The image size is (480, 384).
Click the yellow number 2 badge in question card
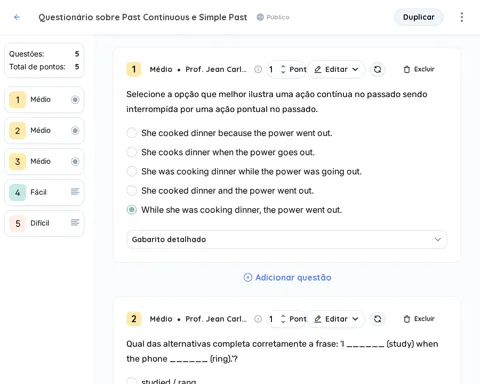(134, 319)
